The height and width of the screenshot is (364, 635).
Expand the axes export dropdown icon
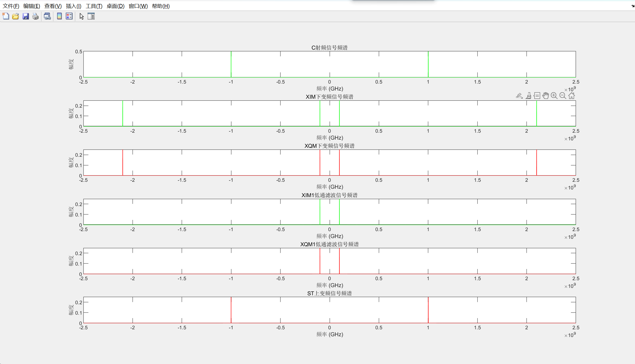coord(519,96)
